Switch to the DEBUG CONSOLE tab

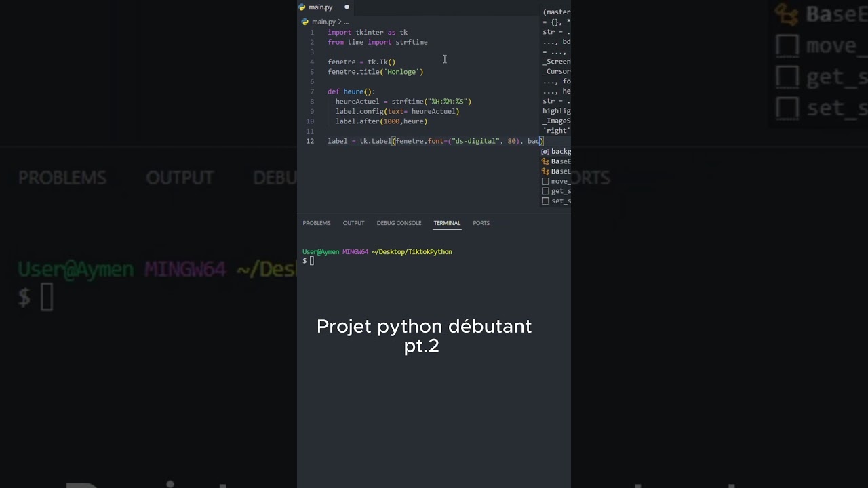pos(399,223)
